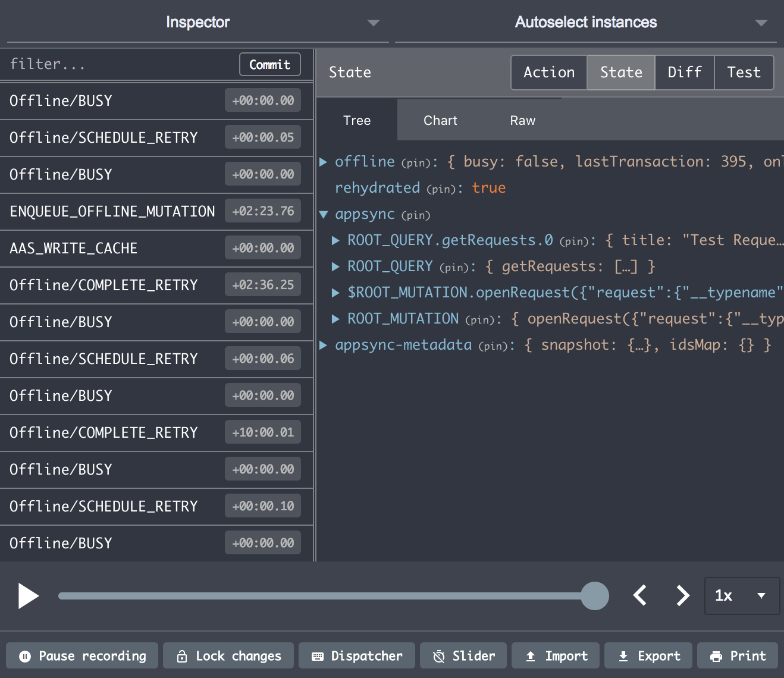Pin the rehydrated state key
This screenshot has height=678, width=784.
441,189
